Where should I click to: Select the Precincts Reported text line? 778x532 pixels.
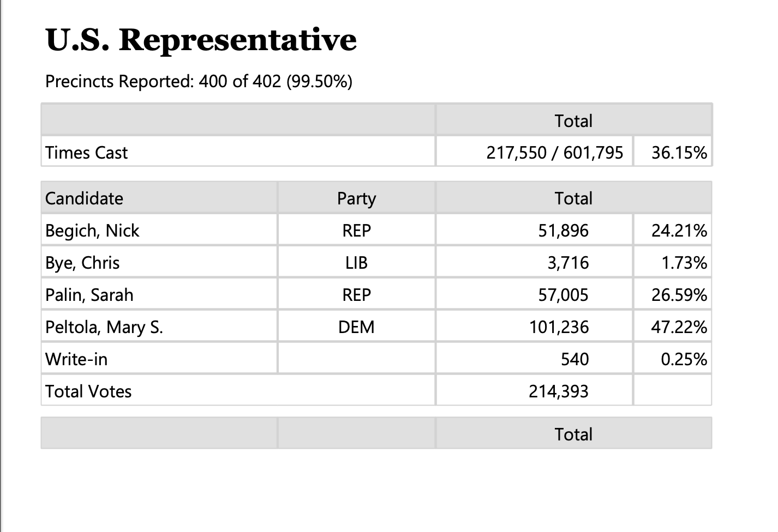[199, 81]
